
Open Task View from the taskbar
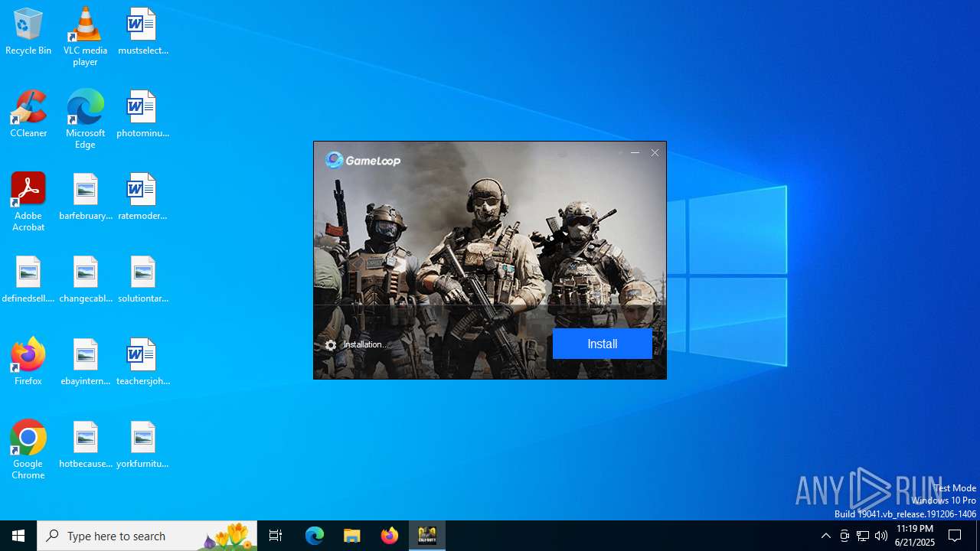[276, 536]
